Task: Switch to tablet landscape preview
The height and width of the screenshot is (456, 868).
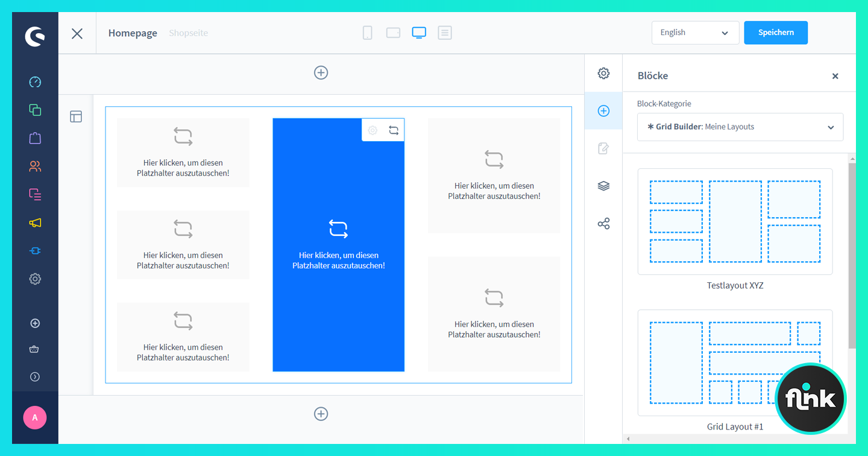Action: [x=394, y=33]
